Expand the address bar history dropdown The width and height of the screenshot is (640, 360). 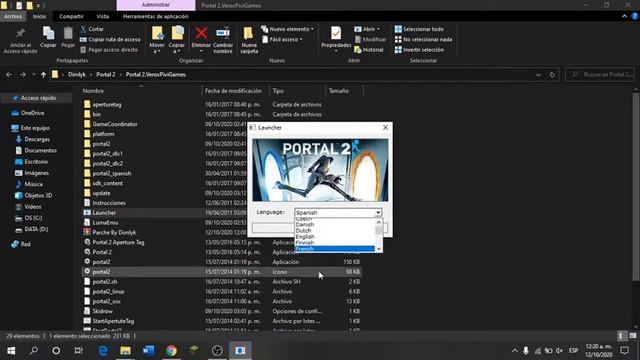pos(538,75)
